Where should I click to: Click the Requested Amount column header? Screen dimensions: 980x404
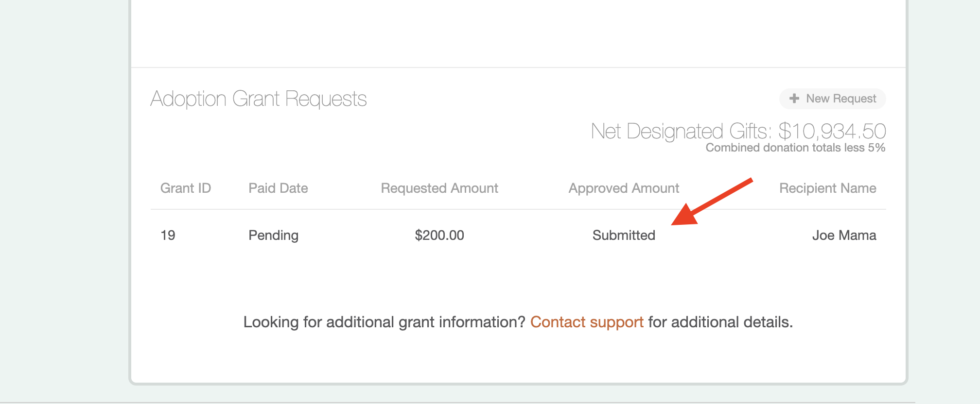click(x=439, y=188)
